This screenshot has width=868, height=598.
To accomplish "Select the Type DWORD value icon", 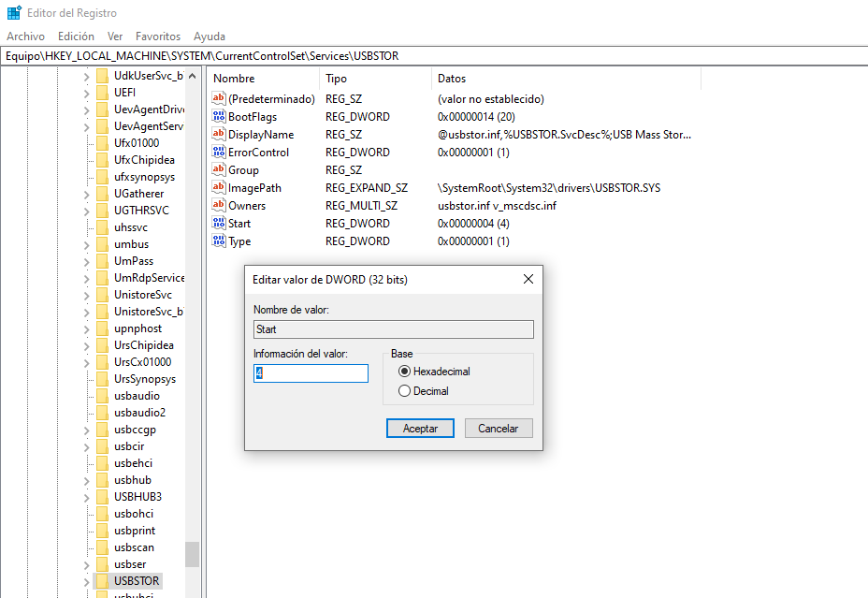I will tap(220, 241).
